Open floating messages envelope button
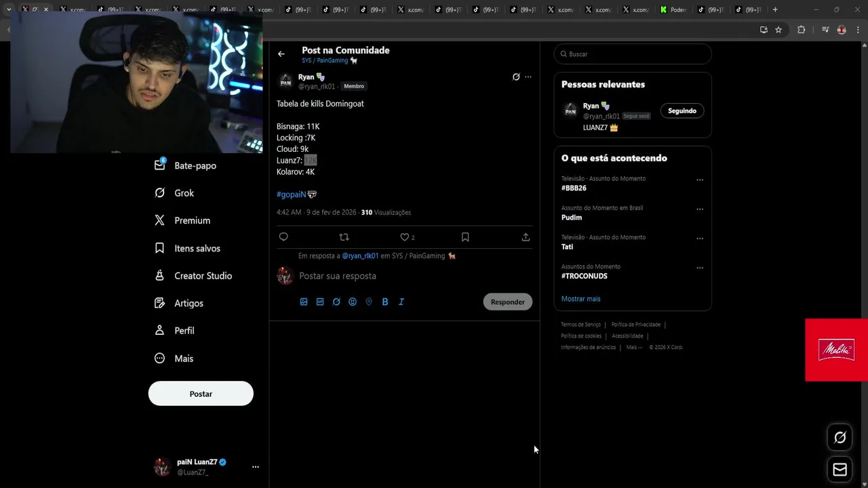 point(840,470)
